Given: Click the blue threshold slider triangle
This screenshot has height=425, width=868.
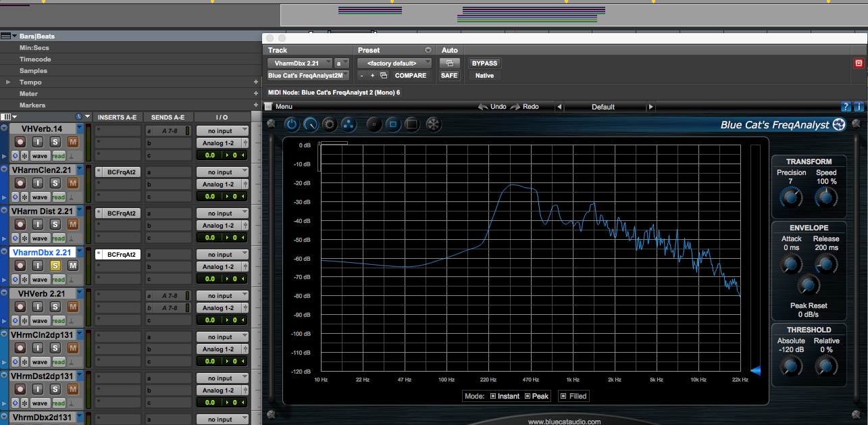Looking at the screenshot, I should point(756,370).
